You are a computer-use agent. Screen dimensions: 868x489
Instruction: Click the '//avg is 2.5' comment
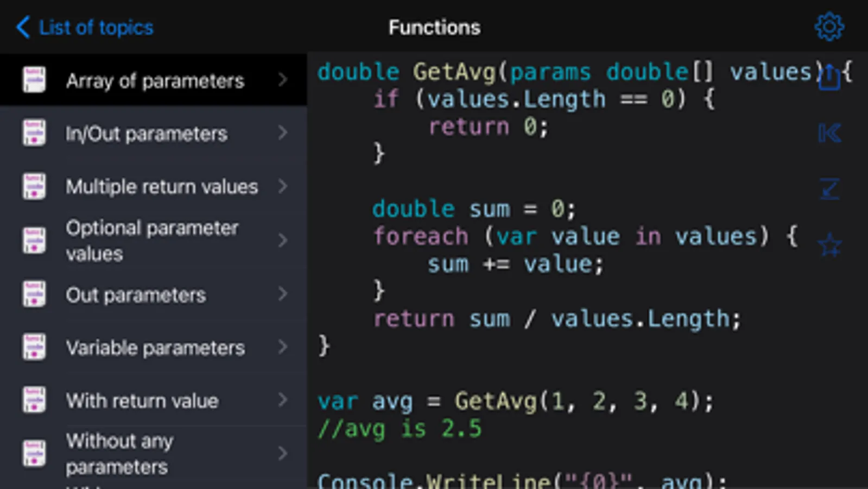(x=400, y=429)
